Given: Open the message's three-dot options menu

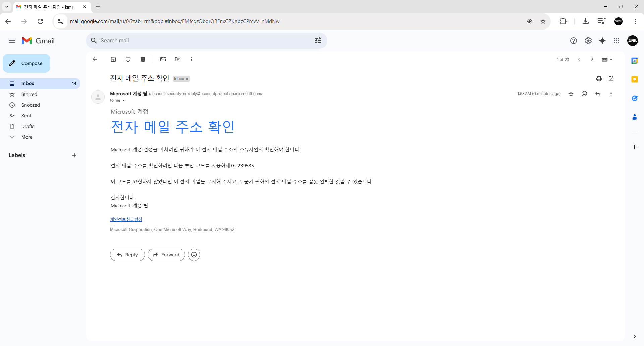Looking at the screenshot, I should [611, 94].
